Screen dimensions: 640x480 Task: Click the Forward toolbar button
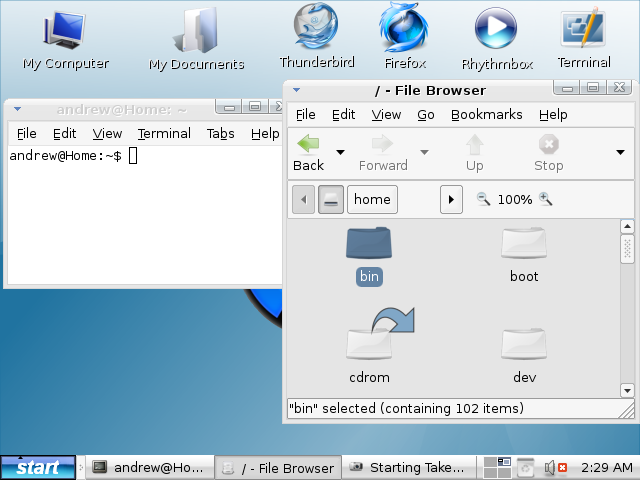(x=383, y=153)
